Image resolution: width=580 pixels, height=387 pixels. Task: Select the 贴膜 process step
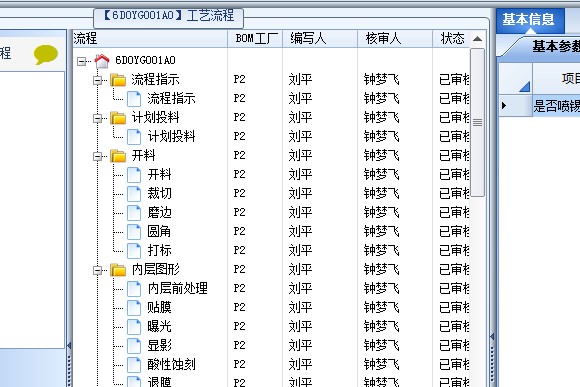point(159,307)
